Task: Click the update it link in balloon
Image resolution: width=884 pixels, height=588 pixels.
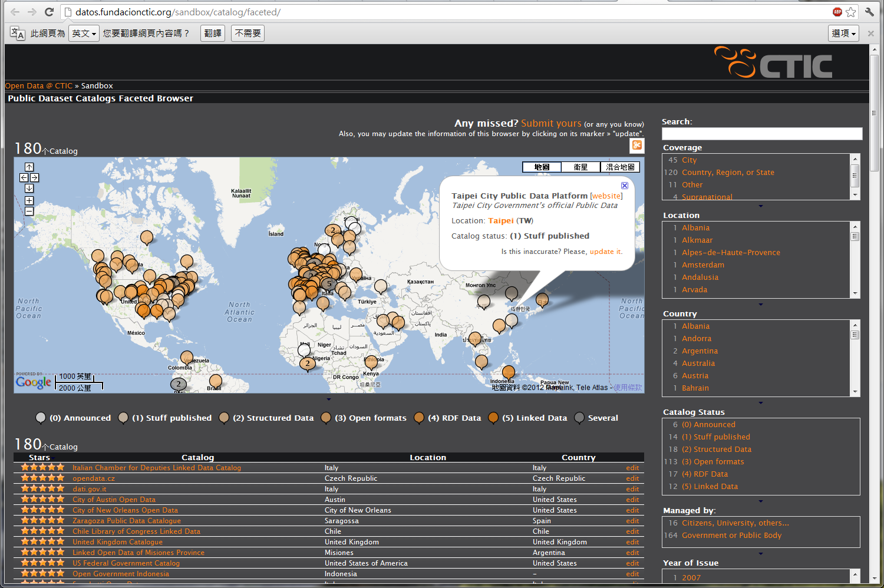Action: click(606, 252)
